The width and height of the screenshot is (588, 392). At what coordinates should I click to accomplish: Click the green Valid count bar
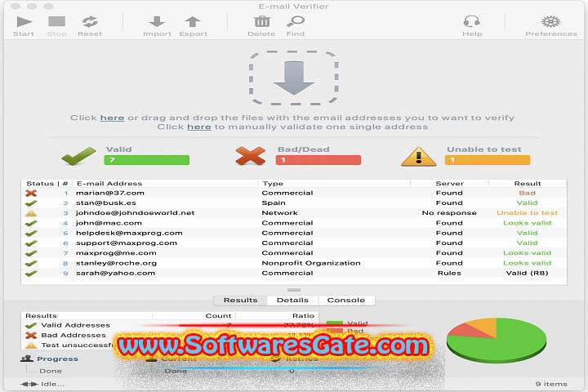(147, 160)
